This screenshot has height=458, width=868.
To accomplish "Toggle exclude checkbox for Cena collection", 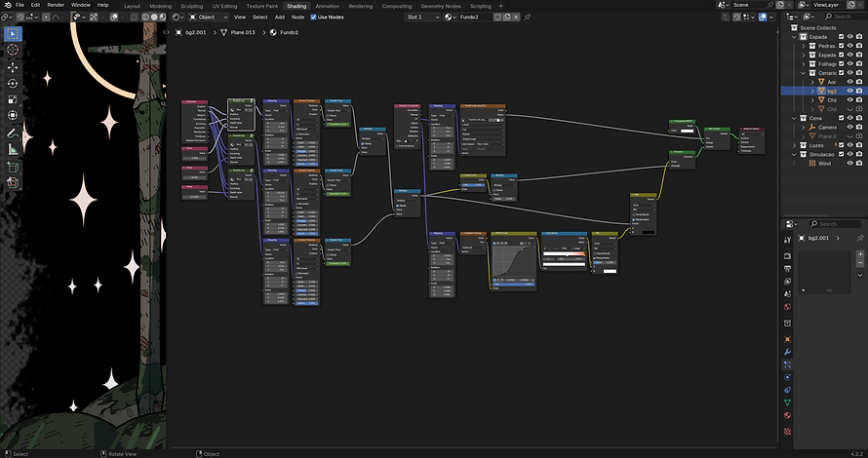I will coord(841,118).
